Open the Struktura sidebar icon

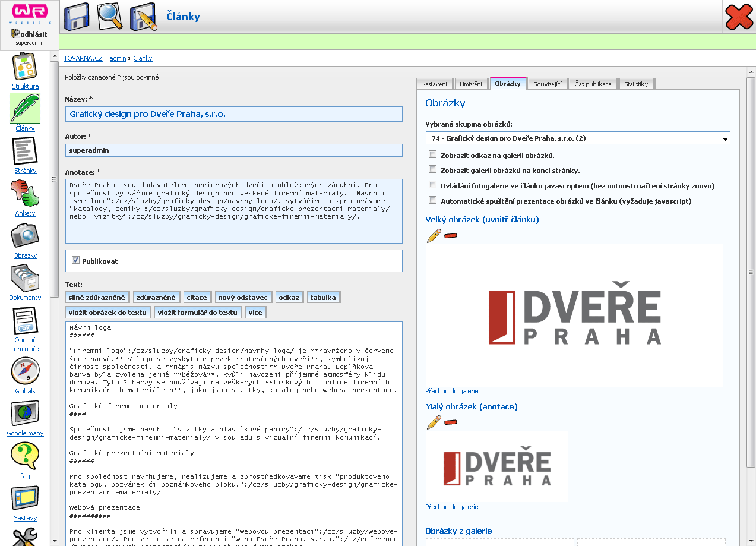click(26, 67)
